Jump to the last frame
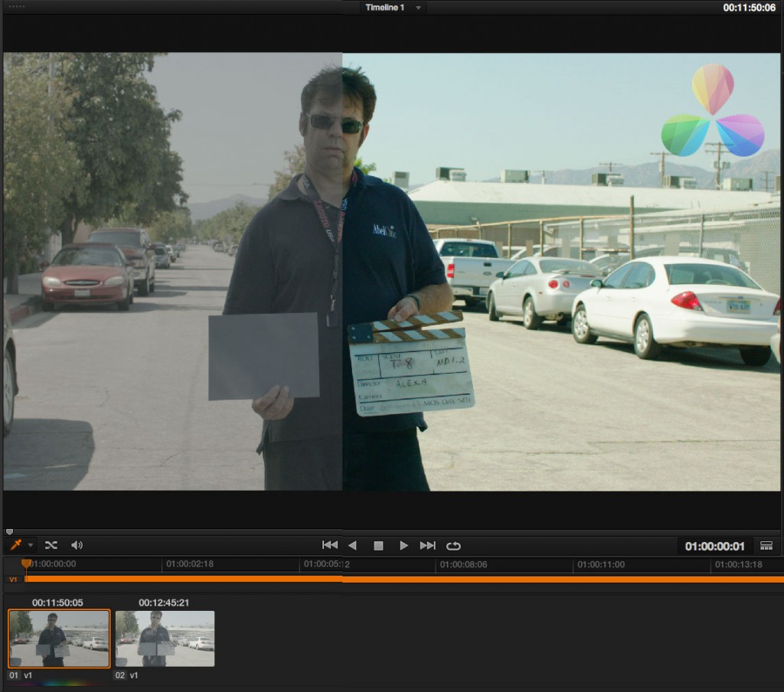Viewport: 784px width, 692px height. click(x=428, y=545)
